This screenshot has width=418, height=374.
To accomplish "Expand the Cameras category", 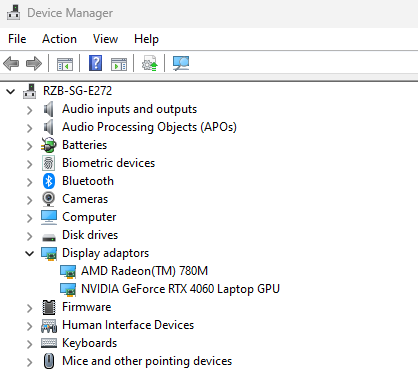I will pyautogui.click(x=30, y=200).
